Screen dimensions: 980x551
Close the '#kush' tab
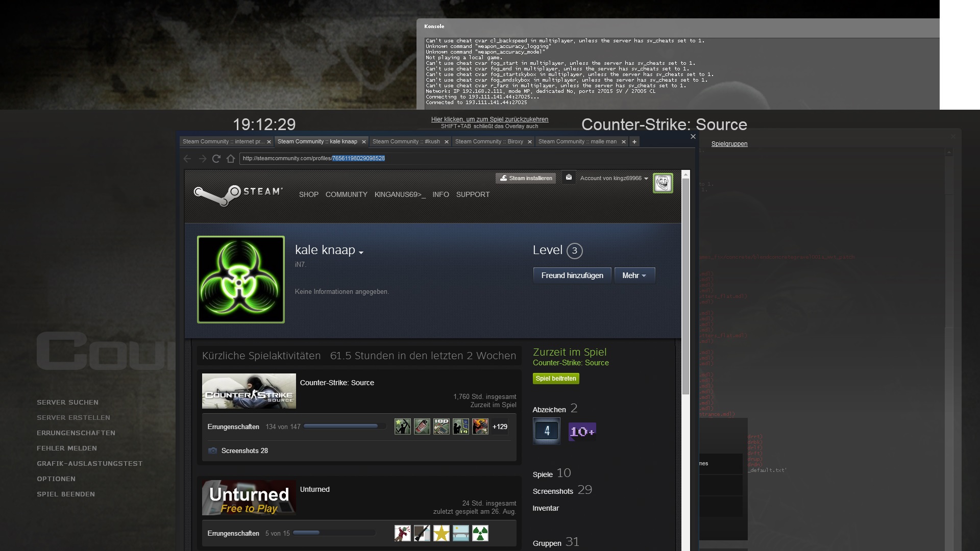[447, 142]
